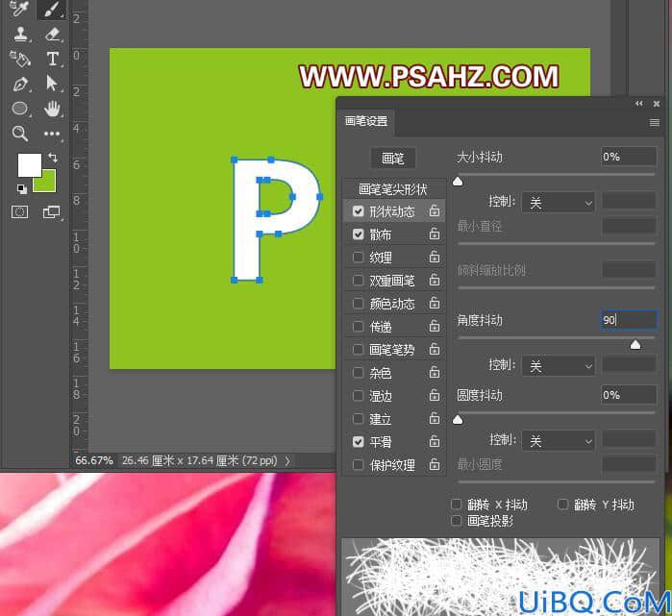Click the 66.67% zoom level field
Image resolution: width=672 pixels, height=616 pixels.
(x=94, y=460)
